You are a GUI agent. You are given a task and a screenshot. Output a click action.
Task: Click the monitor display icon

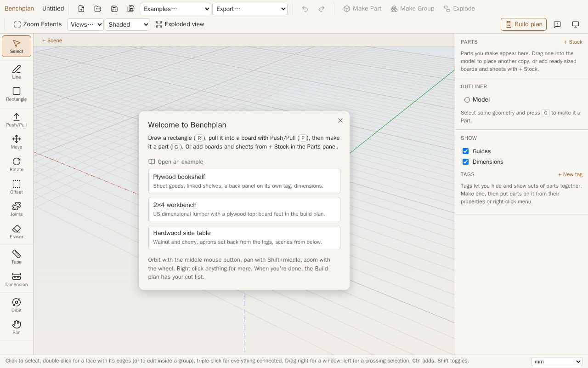(576, 24)
